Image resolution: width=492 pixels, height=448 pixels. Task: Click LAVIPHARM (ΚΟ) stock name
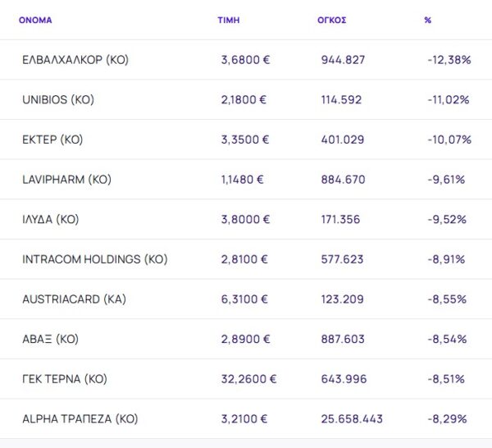click(x=66, y=180)
